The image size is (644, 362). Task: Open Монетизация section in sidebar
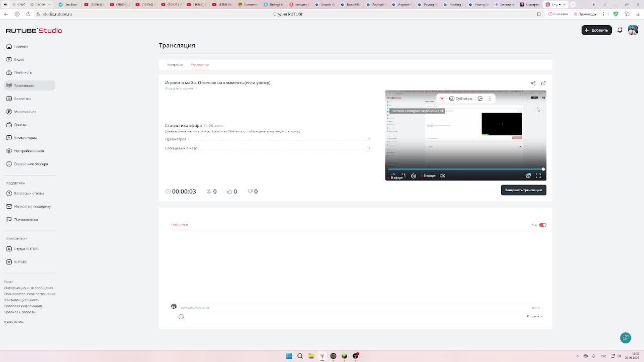tap(29, 112)
